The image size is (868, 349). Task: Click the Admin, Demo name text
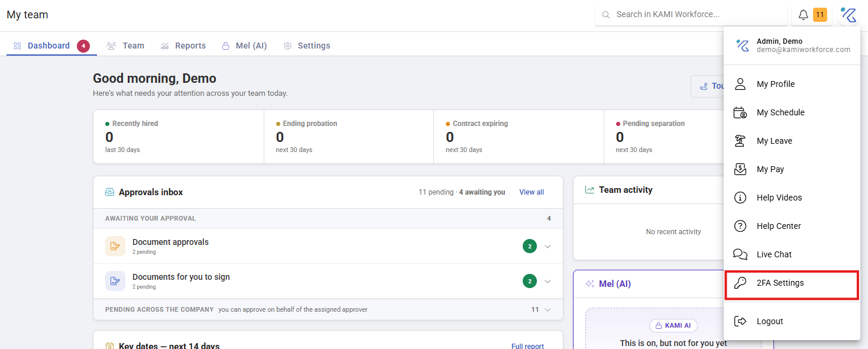point(779,41)
